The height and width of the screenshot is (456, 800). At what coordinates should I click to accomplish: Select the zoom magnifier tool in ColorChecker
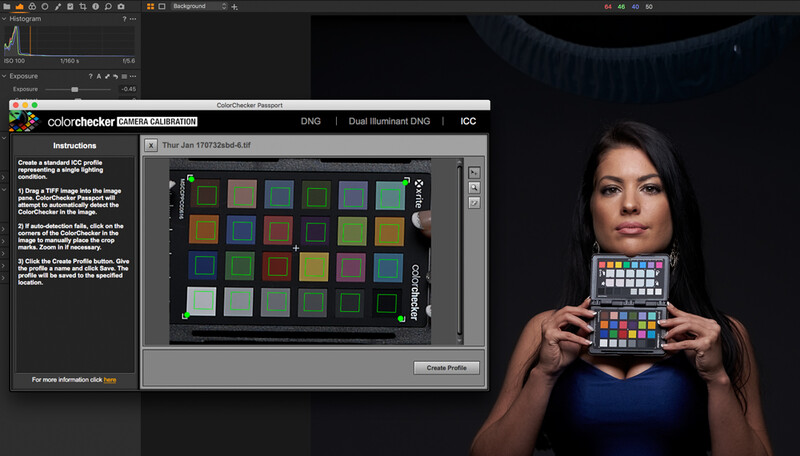tap(474, 188)
